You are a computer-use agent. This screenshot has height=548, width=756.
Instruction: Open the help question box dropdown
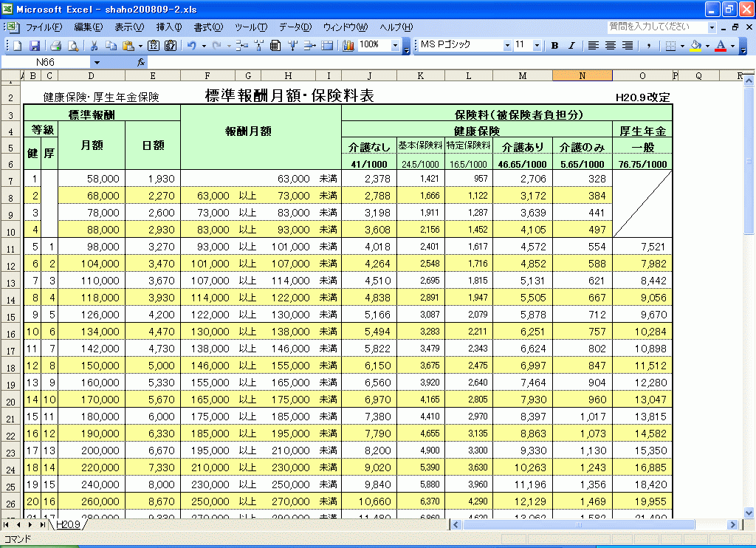pos(712,27)
